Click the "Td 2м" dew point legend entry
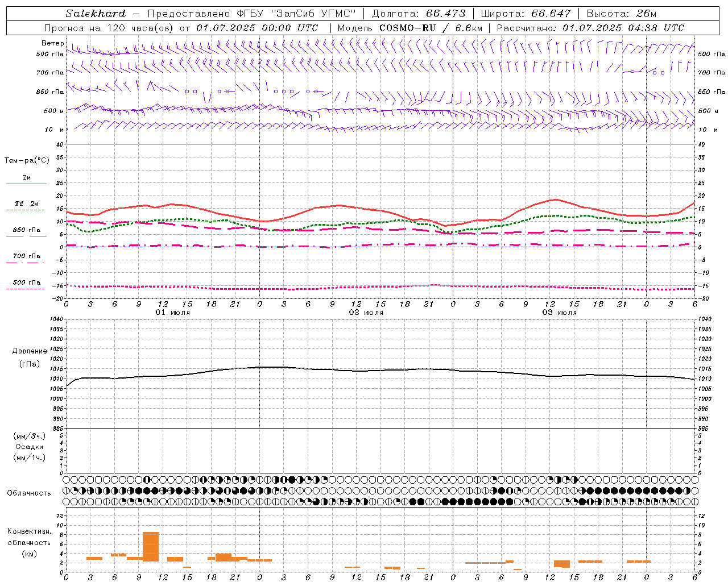 [27, 203]
